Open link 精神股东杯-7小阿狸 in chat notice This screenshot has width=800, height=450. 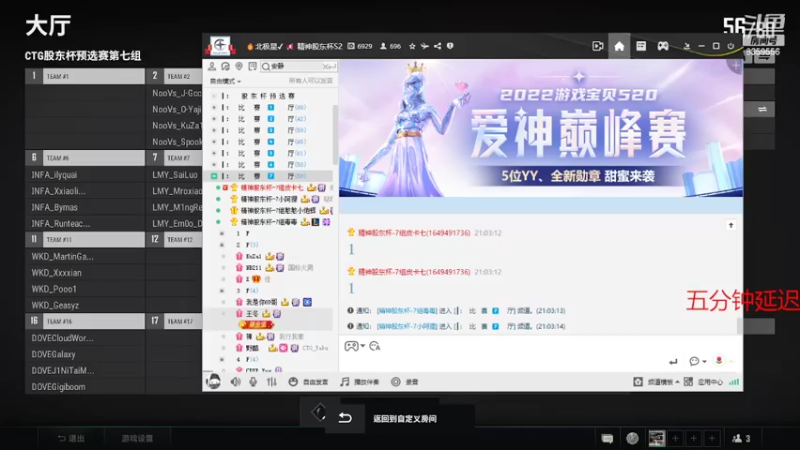pyautogui.click(x=407, y=327)
